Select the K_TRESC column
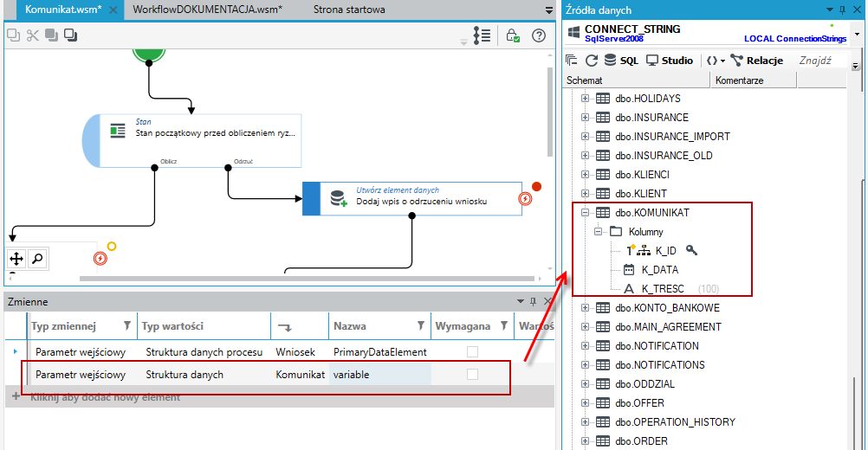 click(663, 288)
